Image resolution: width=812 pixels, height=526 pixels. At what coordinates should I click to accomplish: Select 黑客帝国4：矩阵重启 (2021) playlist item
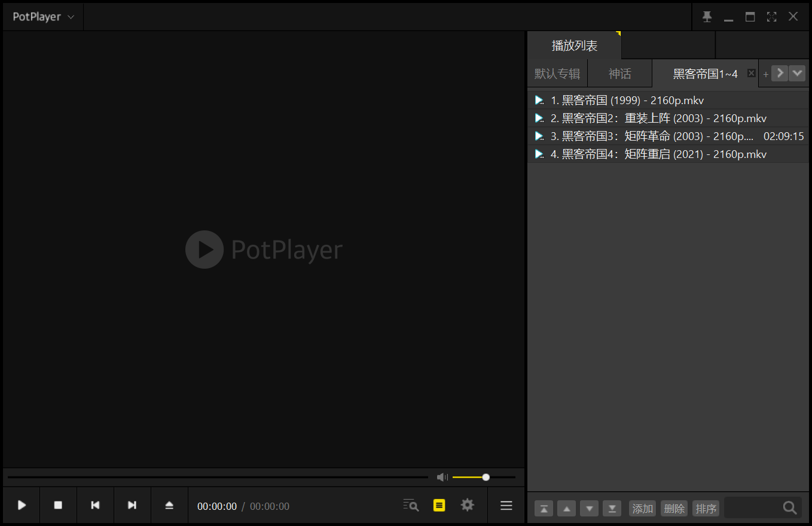click(x=658, y=154)
